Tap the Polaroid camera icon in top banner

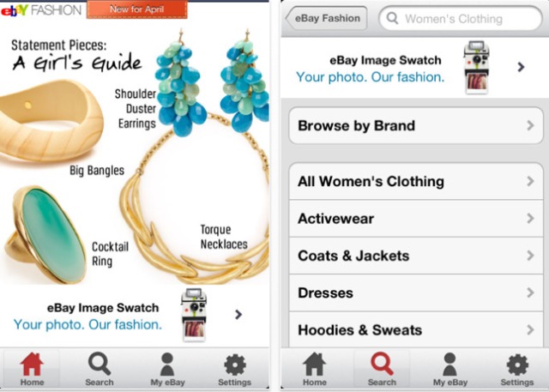(x=476, y=67)
